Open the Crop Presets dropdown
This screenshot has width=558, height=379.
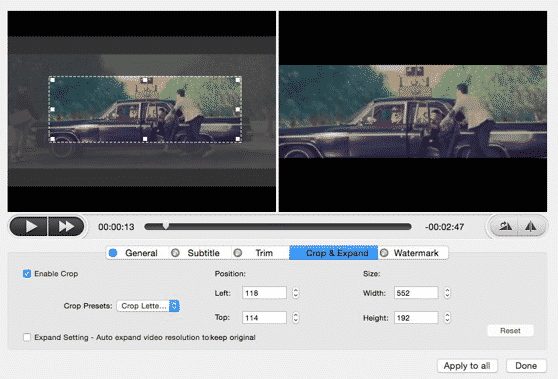148,306
